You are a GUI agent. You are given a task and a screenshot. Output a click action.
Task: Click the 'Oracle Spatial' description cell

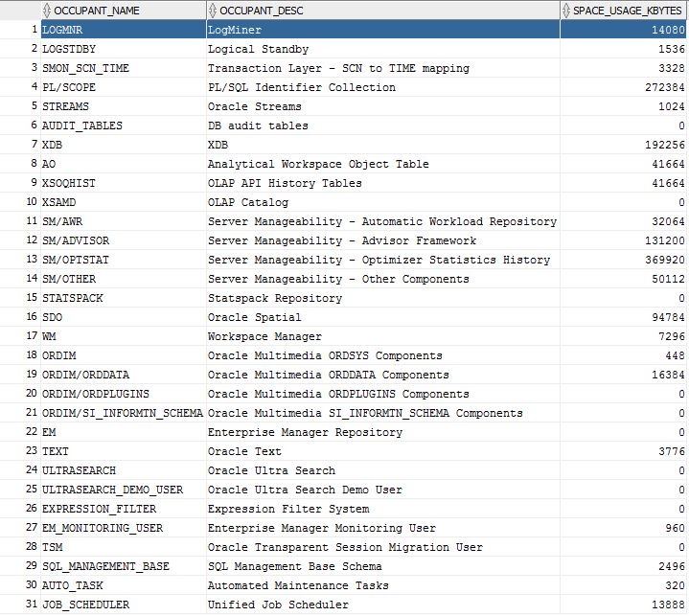(383, 317)
